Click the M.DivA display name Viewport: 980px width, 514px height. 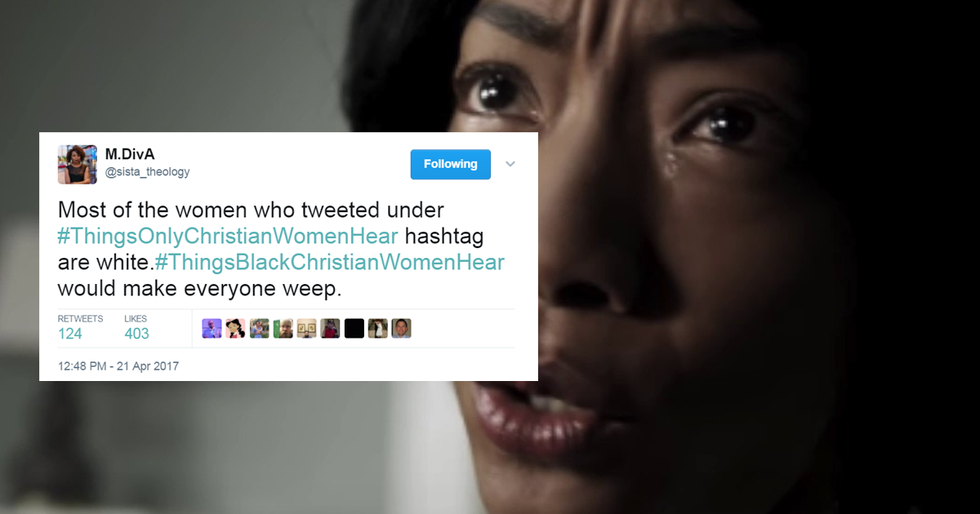tap(128, 153)
